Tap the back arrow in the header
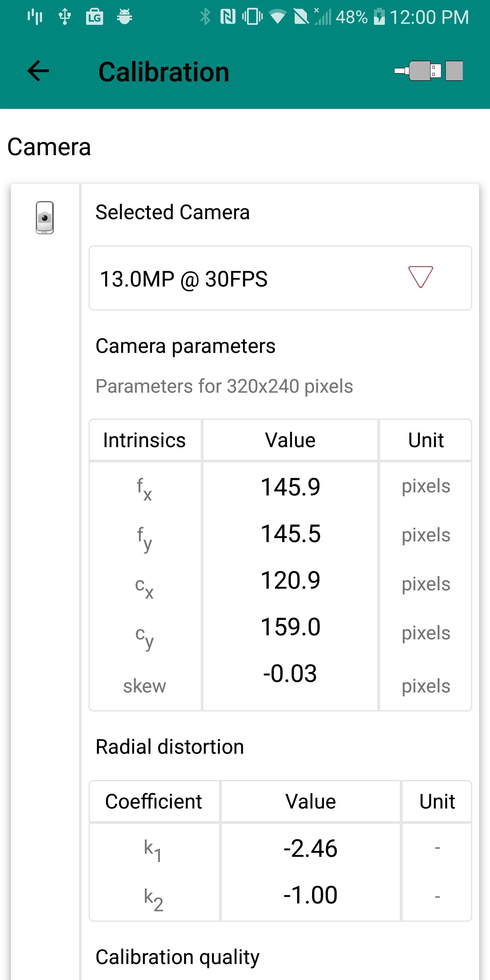The height and width of the screenshot is (980, 490). pos(38,71)
